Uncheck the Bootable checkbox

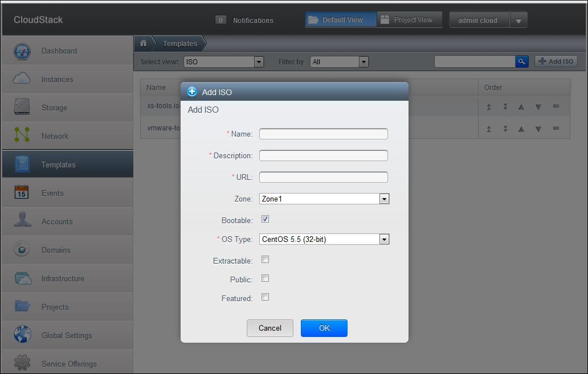pyautogui.click(x=265, y=219)
